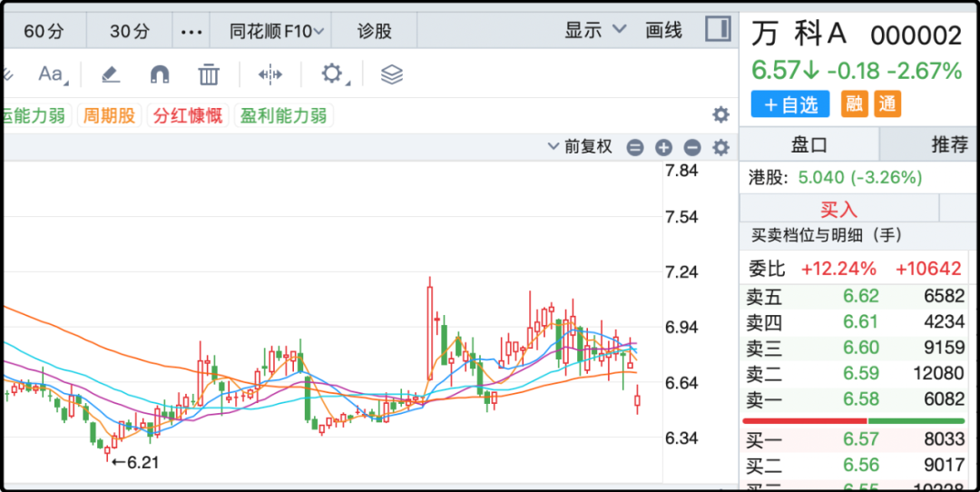Open more periods with the ellipsis button
The height and width of the screenshot is (492, 980).
pos(191,31)
